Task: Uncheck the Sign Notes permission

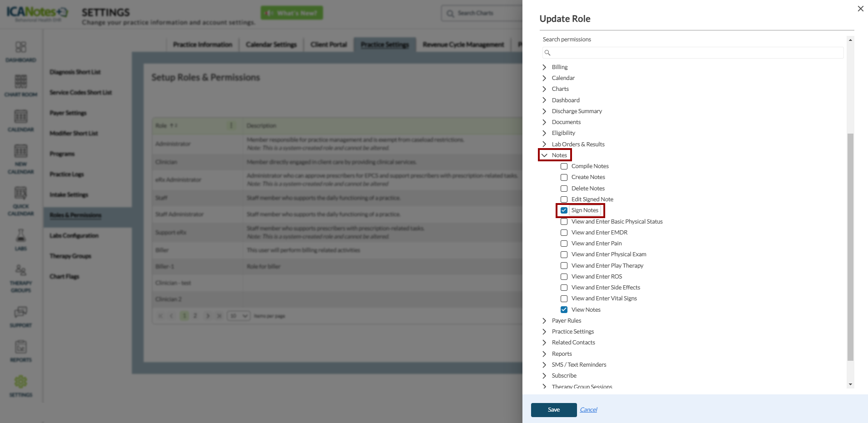Action: pyautogui.click(x=564, y=210)
